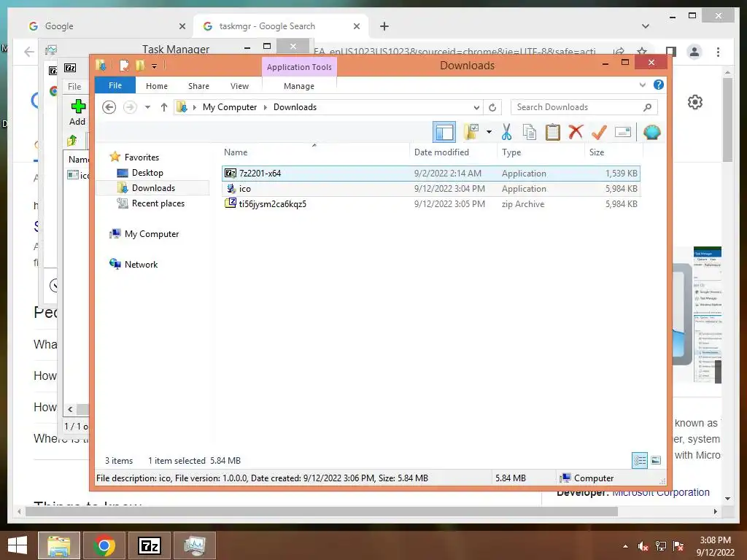Go up one level with the Up arrow
Screen dimensions: 747x560
coord(164,107)
